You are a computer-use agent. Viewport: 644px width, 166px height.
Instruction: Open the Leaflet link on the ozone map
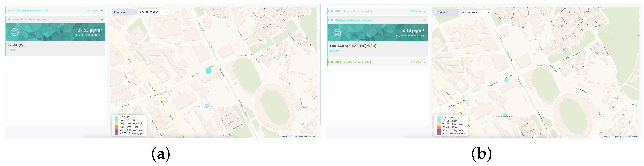tap(285, 136)
